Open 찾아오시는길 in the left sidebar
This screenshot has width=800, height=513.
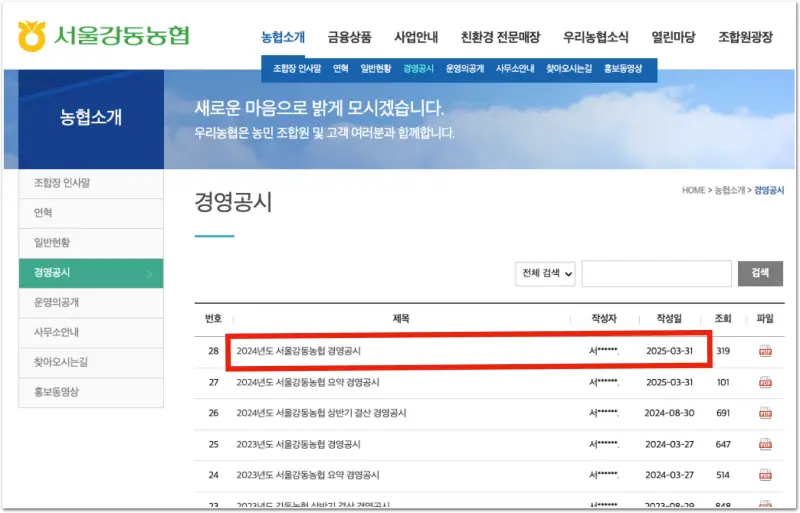coord(91,362)
